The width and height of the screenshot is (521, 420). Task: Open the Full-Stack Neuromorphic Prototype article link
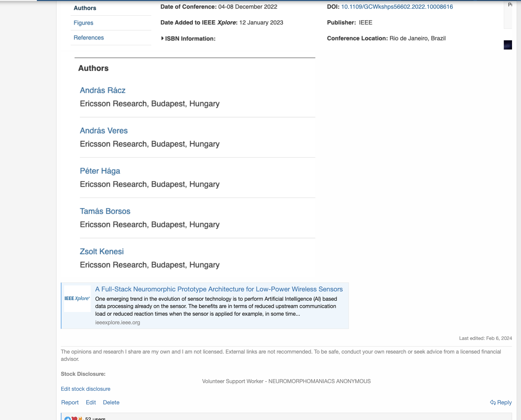(219, 289)
